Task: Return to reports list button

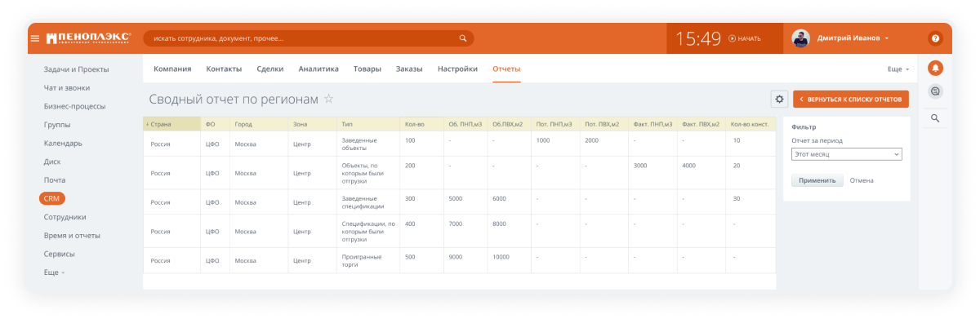Action: (x=850, y=99)
